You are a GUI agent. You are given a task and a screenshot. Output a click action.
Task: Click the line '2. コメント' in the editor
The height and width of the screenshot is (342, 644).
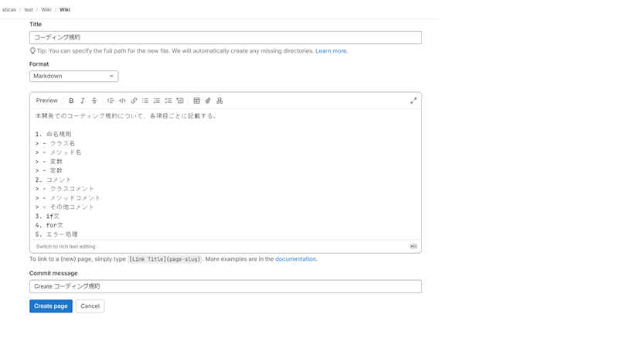click(x=53, y=180)
